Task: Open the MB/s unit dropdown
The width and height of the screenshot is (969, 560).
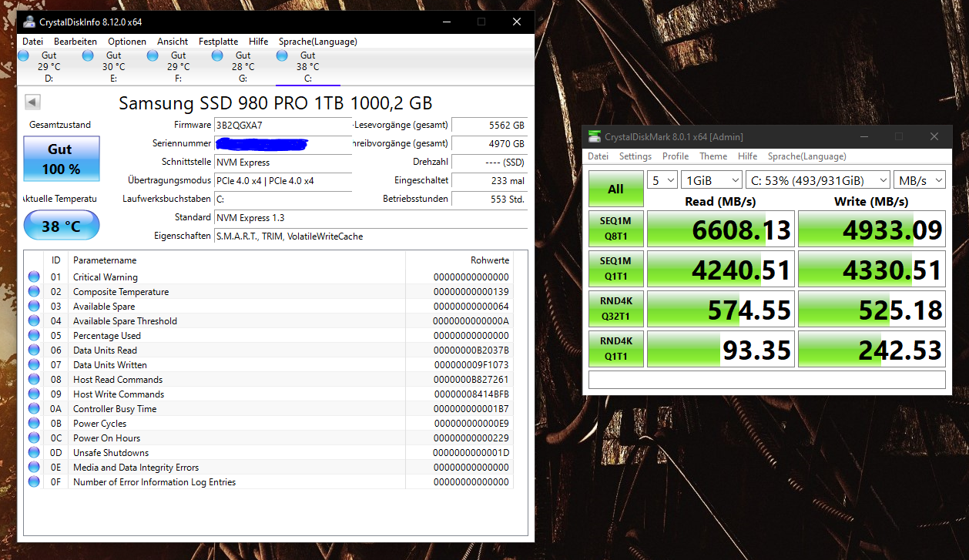Action: tap(920, 179)
